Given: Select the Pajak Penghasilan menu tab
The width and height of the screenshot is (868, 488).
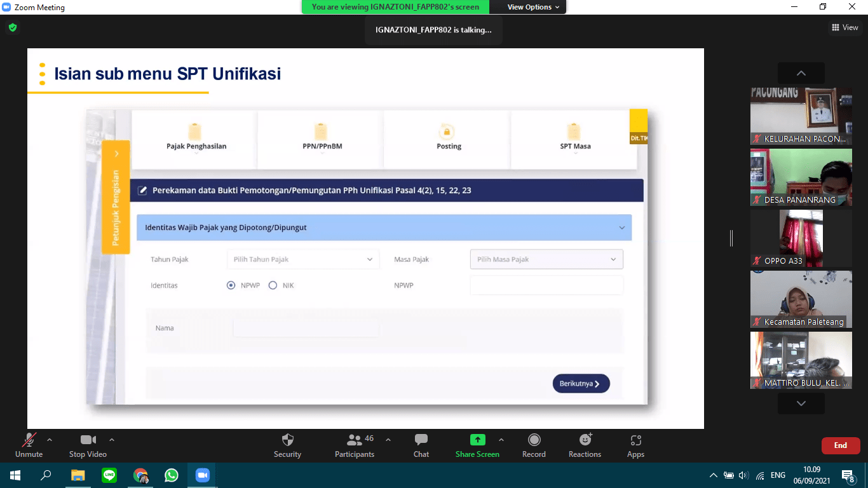Looking at the screenshot, I should click(196, 139).
